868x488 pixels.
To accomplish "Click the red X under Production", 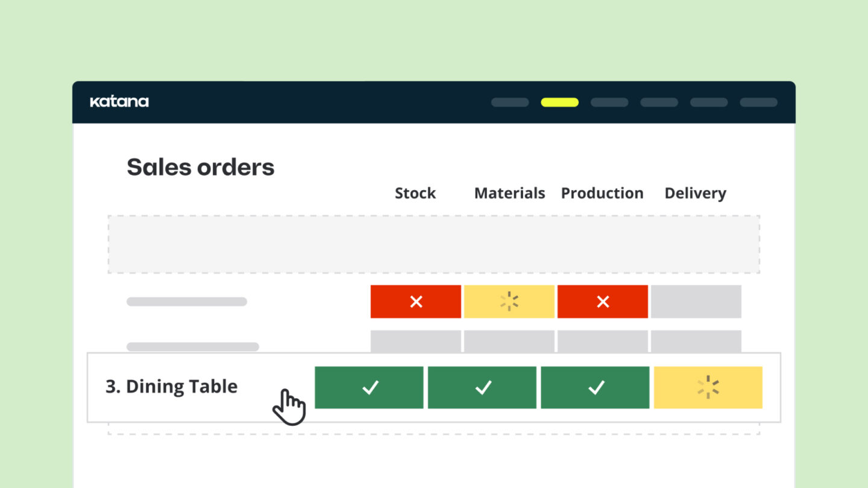I will 603,302.
